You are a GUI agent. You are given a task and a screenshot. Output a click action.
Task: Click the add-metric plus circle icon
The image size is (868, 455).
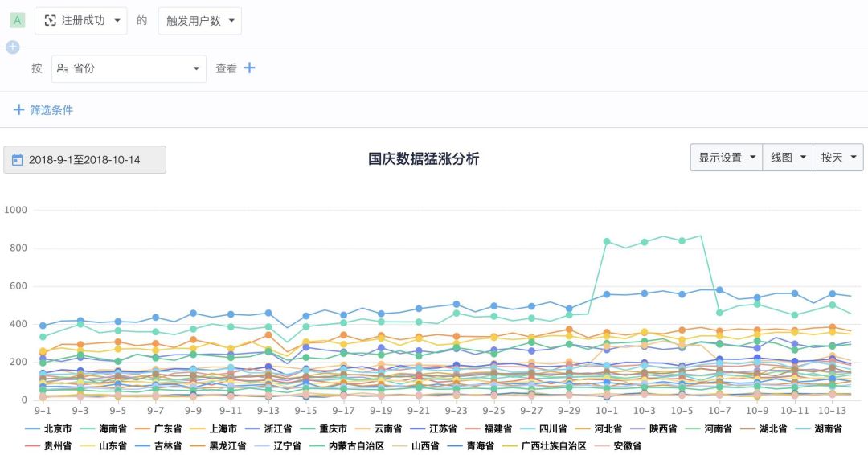tap(12, 47)
